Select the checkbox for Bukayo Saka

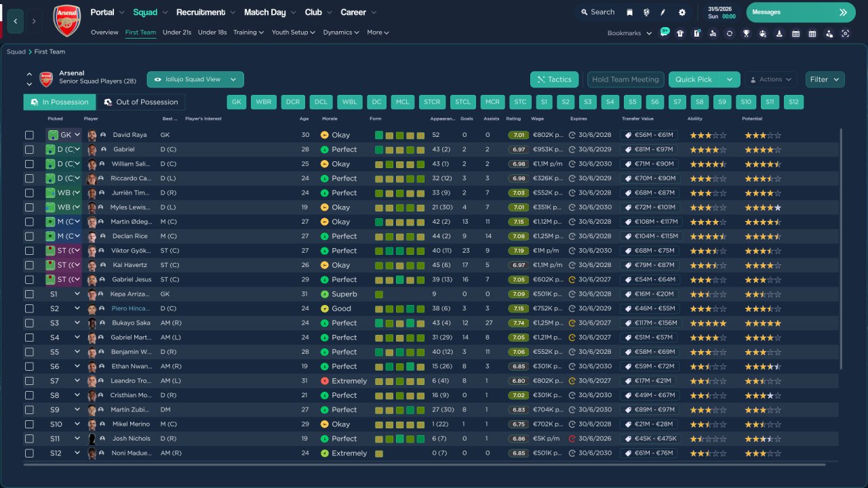[29, 323]
